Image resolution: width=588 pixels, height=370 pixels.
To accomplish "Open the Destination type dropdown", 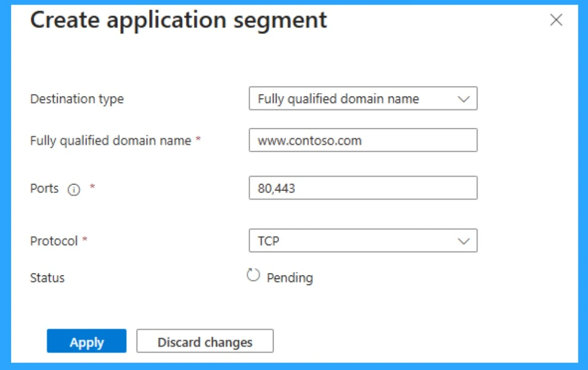I will [x=363, y=99].
